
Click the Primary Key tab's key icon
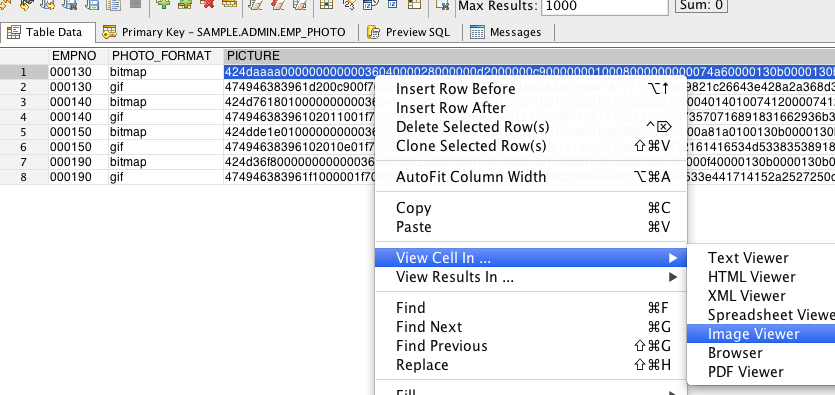point(110,32)
